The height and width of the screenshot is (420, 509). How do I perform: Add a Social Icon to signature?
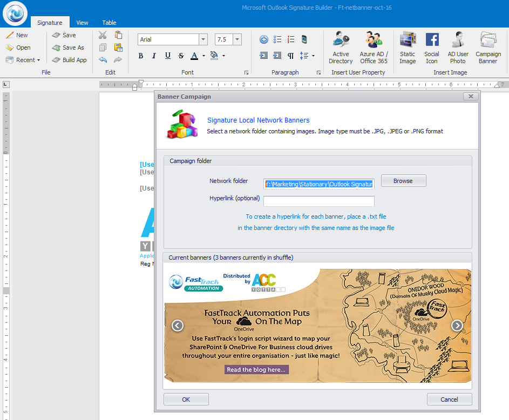click(x=432, y=48)
